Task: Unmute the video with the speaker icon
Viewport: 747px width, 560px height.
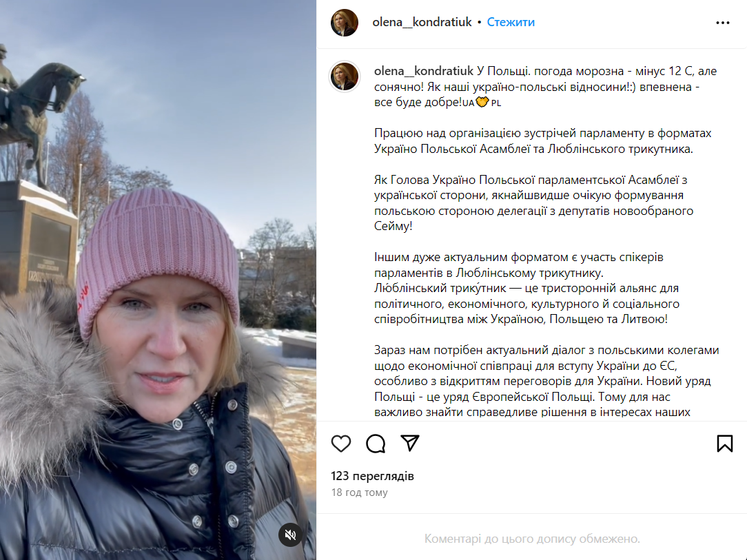Action: (290, 535)
